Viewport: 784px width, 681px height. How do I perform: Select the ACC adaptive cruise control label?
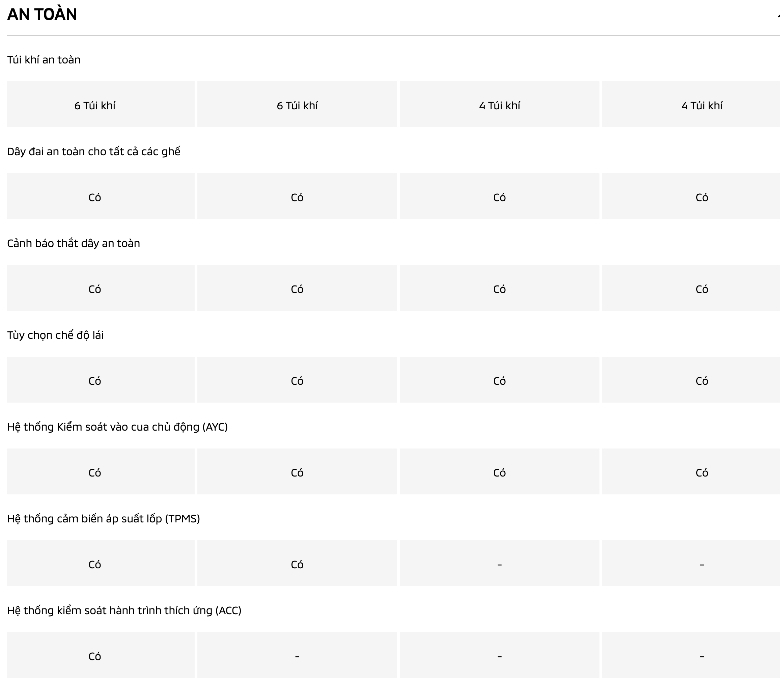tap(124, 610)
